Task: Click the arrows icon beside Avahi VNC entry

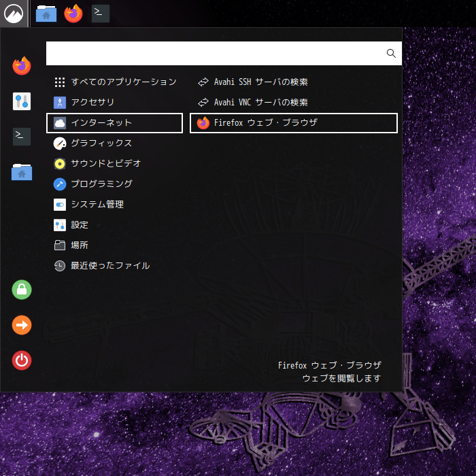Action: click(203, 102)
